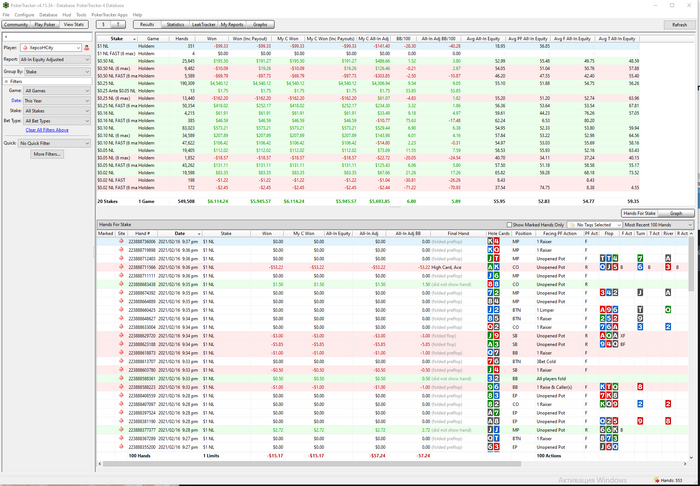Click the site icon of the -$5.85 hand

pyautogui.click(x=121, y=344)
